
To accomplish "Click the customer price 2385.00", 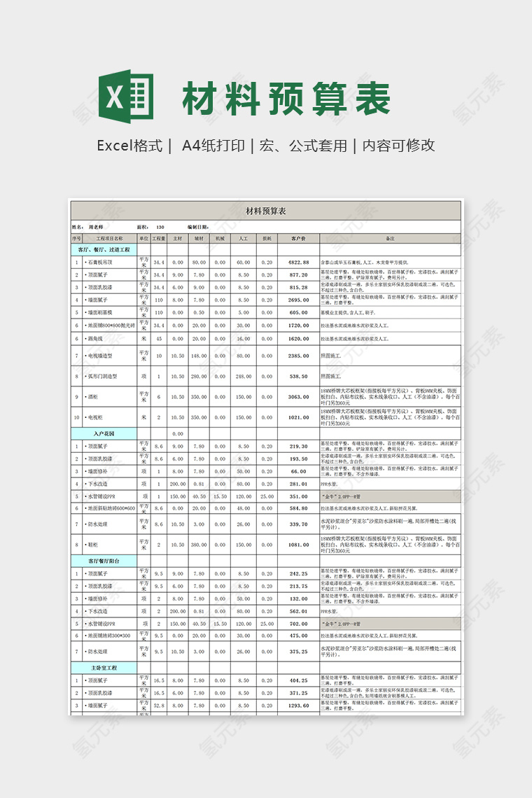I will pos(298,356).
